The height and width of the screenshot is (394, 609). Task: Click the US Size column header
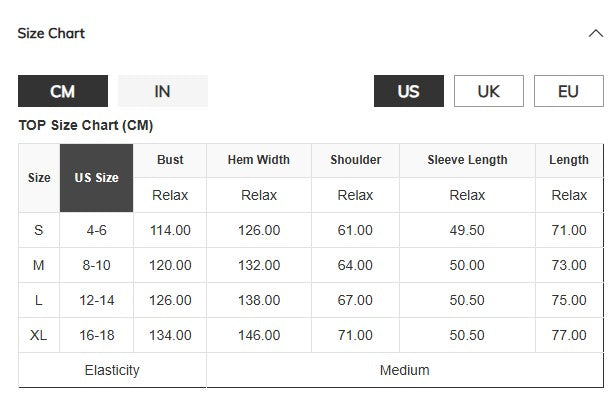tap(96, 178)
